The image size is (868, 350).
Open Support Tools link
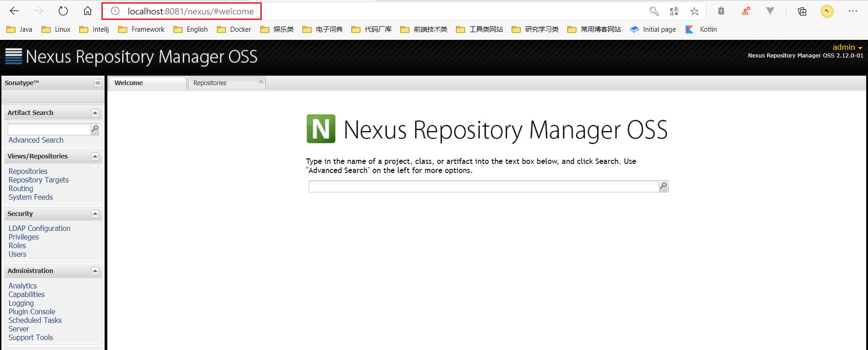point(31,337)
